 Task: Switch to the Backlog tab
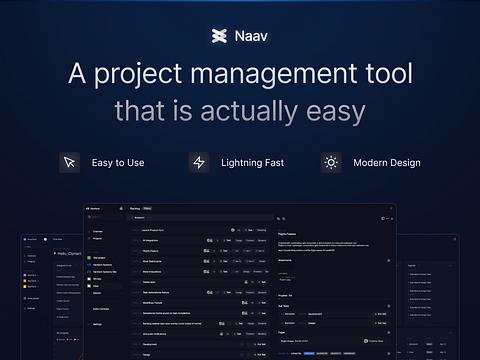[x=135, y=209]
